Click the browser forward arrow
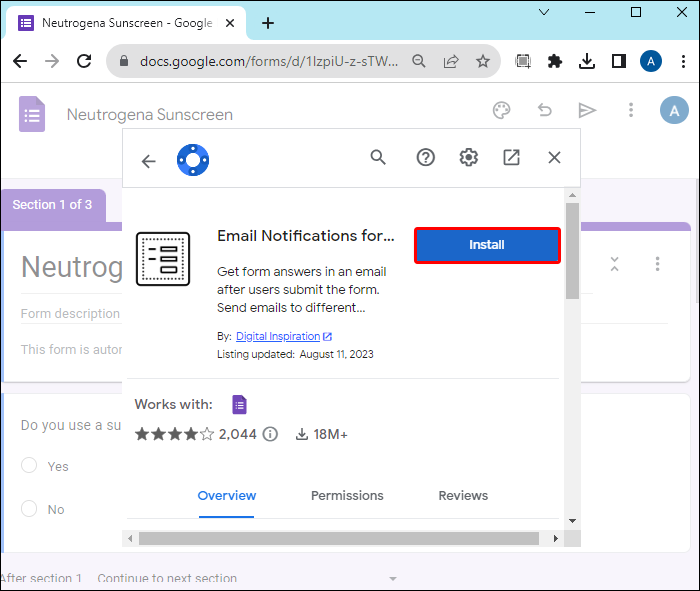 (52, 61)
